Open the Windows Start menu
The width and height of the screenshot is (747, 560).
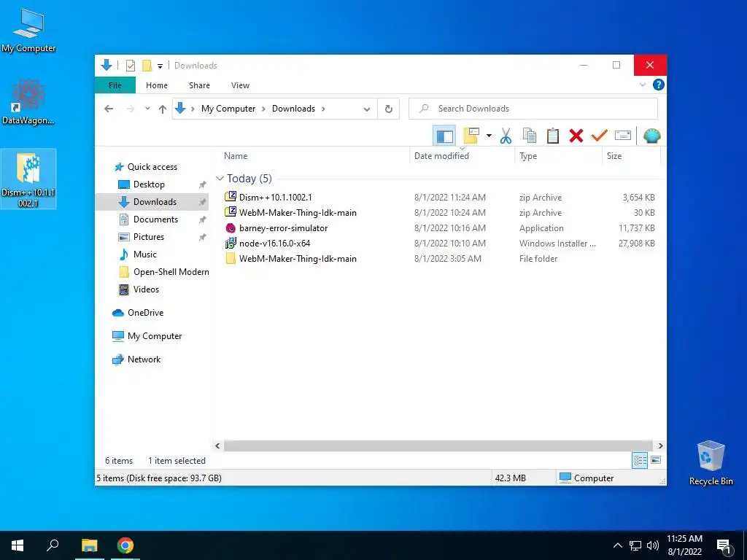point(18,545)
